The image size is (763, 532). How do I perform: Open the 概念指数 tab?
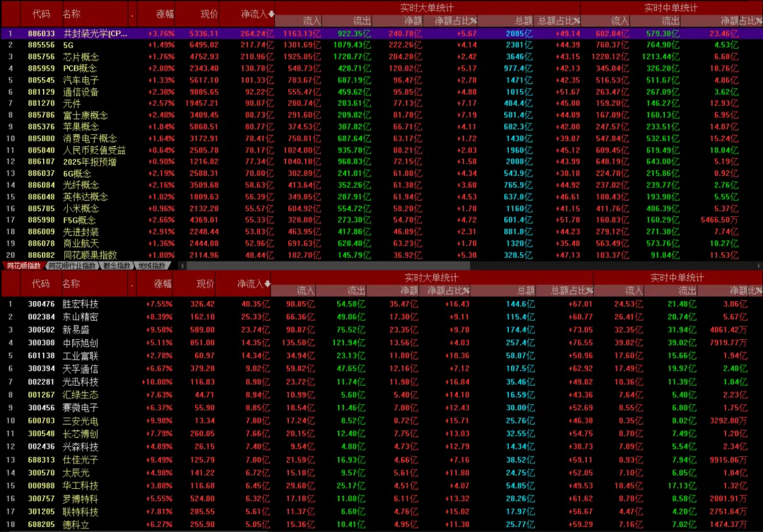click(x=117, y=266)
